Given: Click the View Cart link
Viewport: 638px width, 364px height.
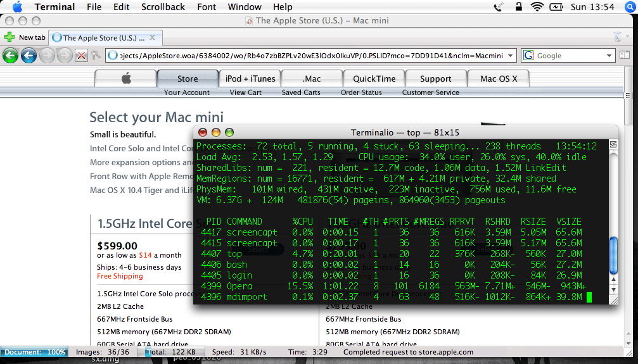Looking at the screenshot, I should pyautogui.click(x=245, y=92).
